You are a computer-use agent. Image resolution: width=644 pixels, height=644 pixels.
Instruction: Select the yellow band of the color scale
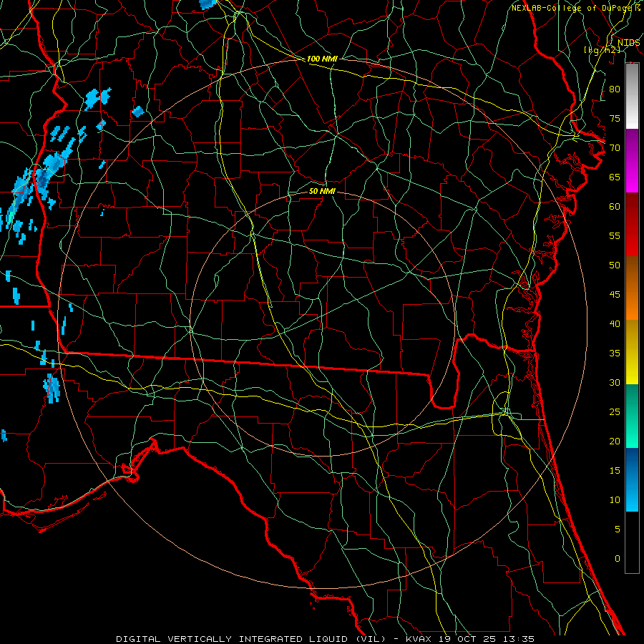(632, 352)
